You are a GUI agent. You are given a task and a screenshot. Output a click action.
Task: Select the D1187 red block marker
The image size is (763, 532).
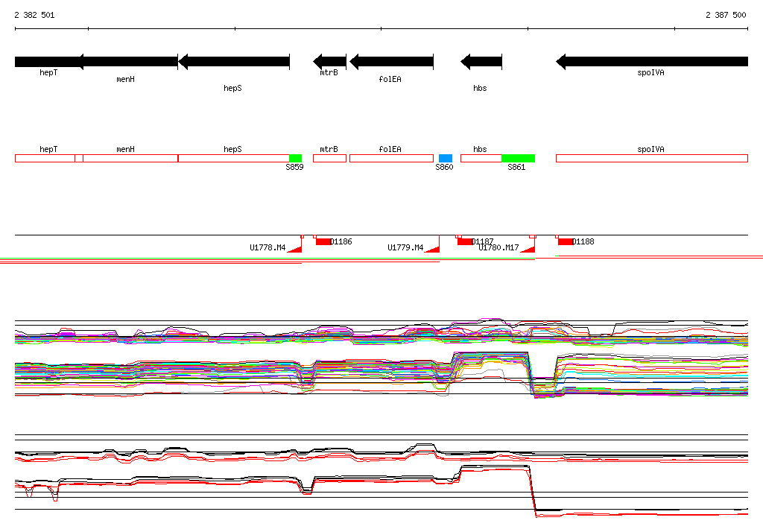465,241
